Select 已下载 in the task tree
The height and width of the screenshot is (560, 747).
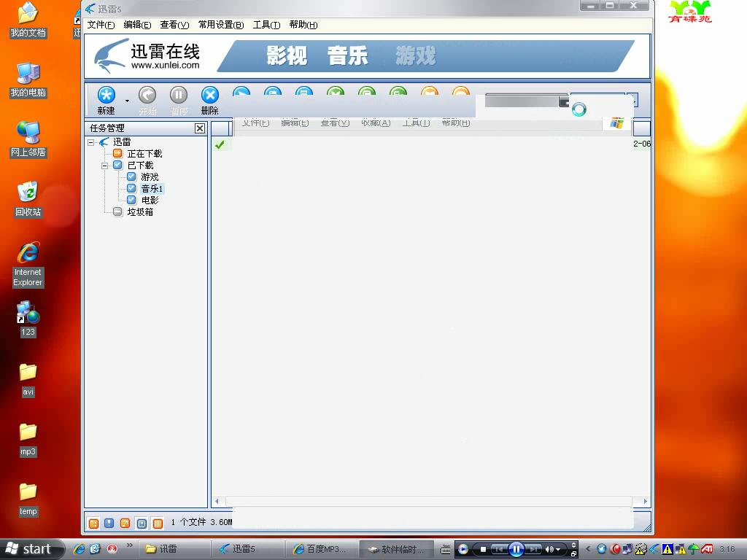click(140, 166)
